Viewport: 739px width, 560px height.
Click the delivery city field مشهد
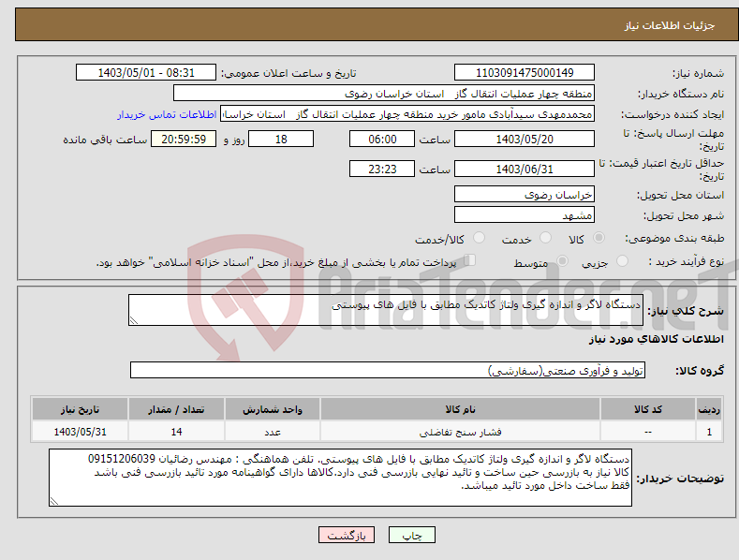[525, 215]
